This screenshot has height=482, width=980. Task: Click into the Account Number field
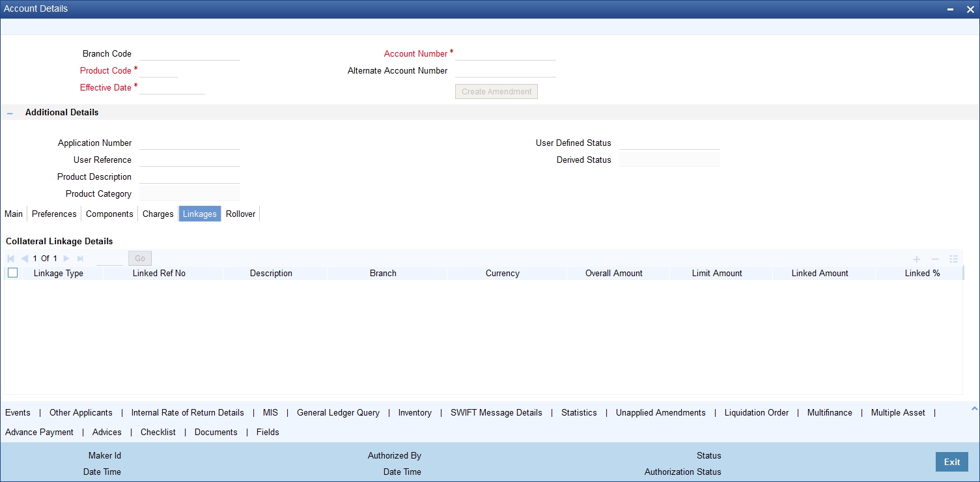[505, 54]
